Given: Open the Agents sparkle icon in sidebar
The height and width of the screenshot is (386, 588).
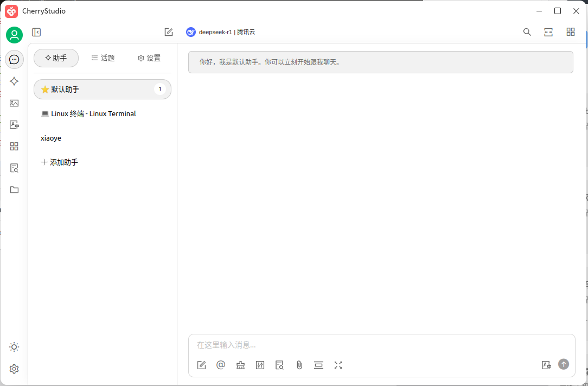Looking at the screenshot, I should (x=14, y=81).
